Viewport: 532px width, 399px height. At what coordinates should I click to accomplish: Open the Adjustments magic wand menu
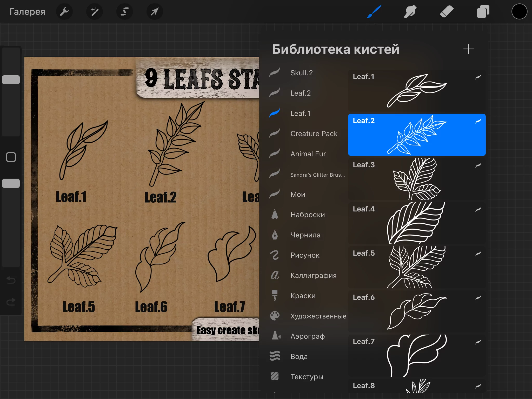pyautogui.click(x=95, y=11)
